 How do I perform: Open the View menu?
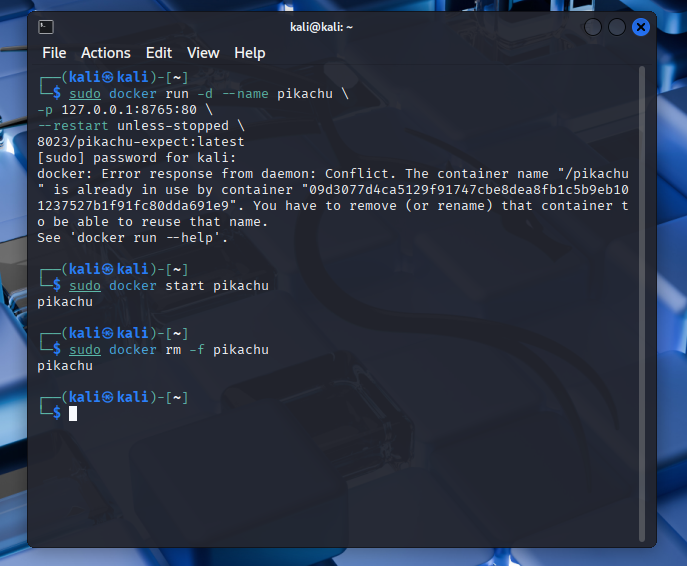[x=203, y=53]
